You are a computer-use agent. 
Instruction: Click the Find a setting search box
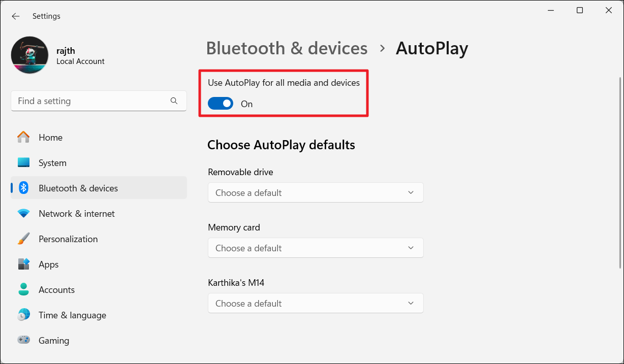click(x=91, y=101)
